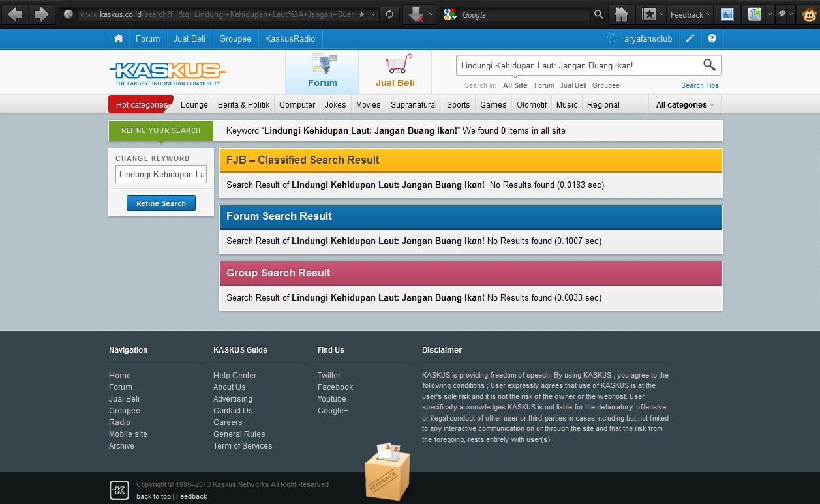The image size is (820, 504).
Task: Open Help Center in KASKUS Guide footer
Action: click(x=235, y=375)
